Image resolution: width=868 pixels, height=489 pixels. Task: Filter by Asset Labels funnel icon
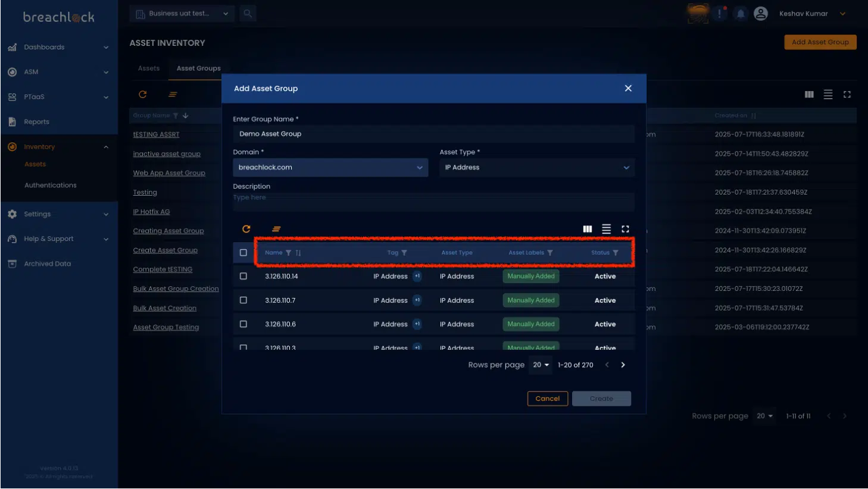point(550,253)
